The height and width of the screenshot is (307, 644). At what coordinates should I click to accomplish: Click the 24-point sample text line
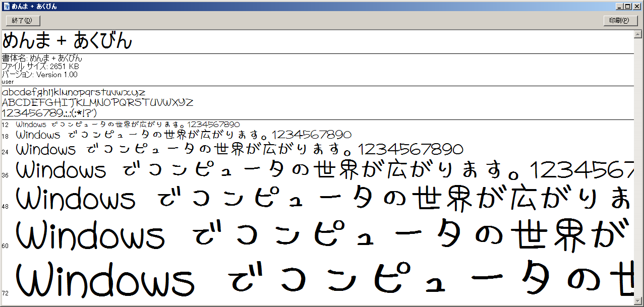tap(240, 149)
